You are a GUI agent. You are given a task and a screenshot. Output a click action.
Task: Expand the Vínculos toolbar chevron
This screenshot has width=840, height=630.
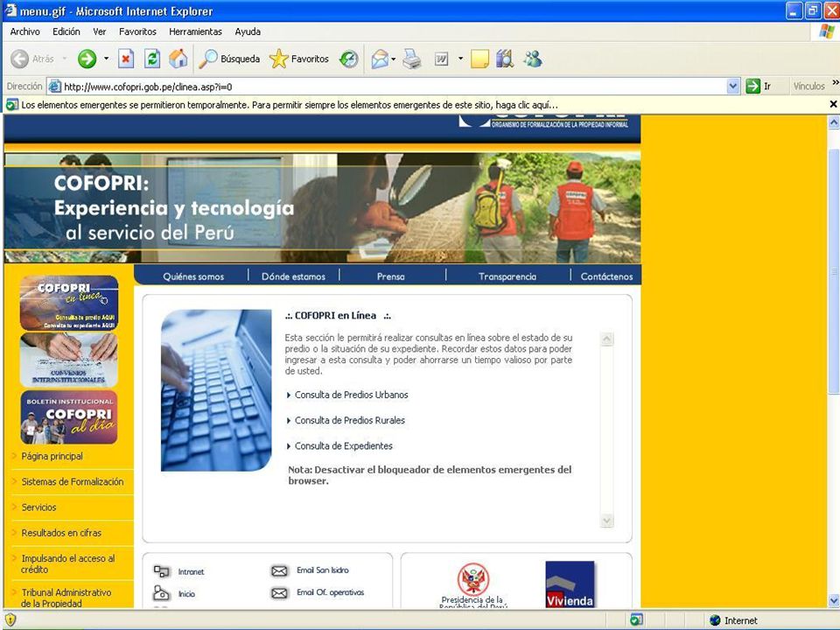835,82
